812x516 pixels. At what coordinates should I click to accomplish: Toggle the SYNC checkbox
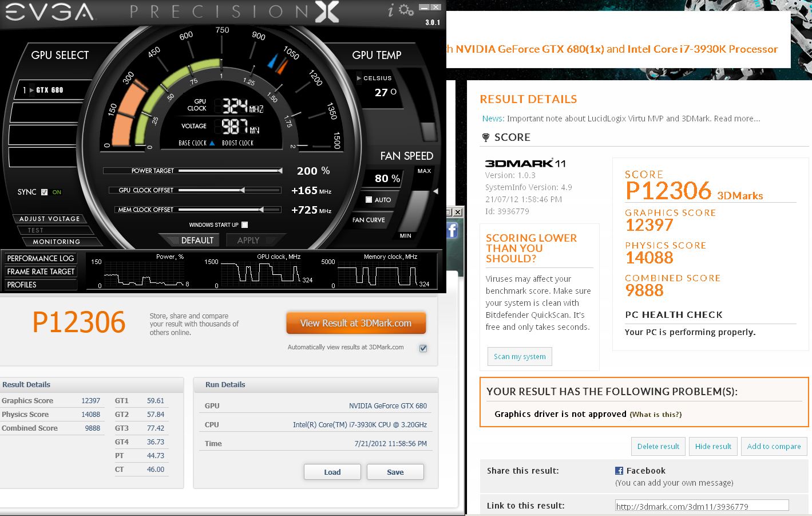pyautogui.click(x=45, y=192)
